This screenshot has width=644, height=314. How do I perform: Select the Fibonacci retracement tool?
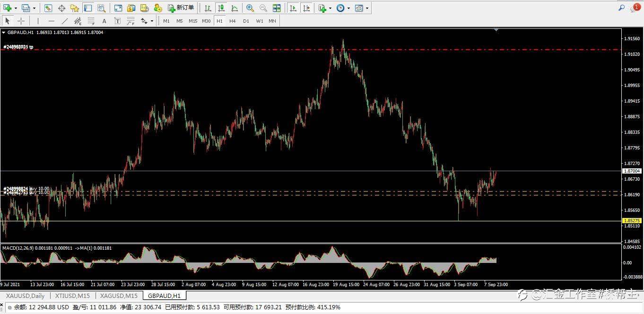pyautogui.click(x=91, y=21)
